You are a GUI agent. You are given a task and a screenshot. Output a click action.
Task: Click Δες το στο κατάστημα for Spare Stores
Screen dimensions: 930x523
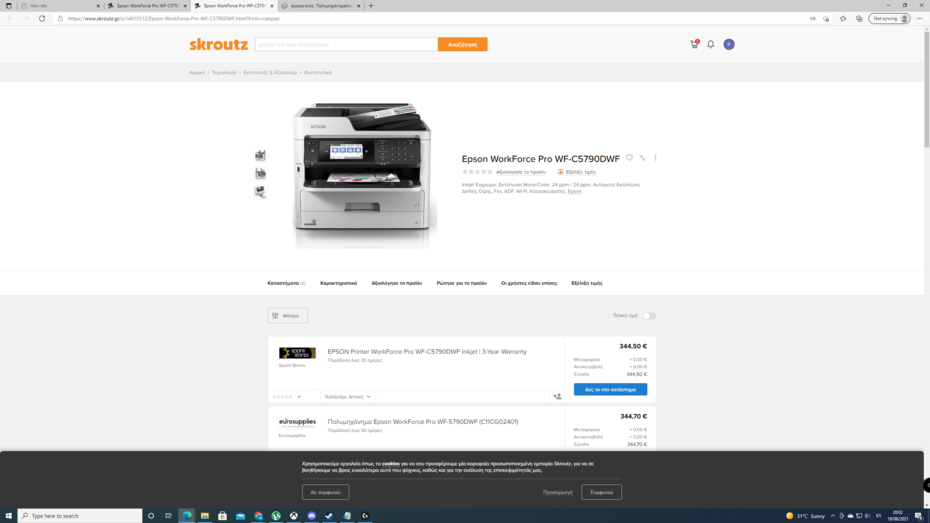pyautogui.click(x=610, y=390)
